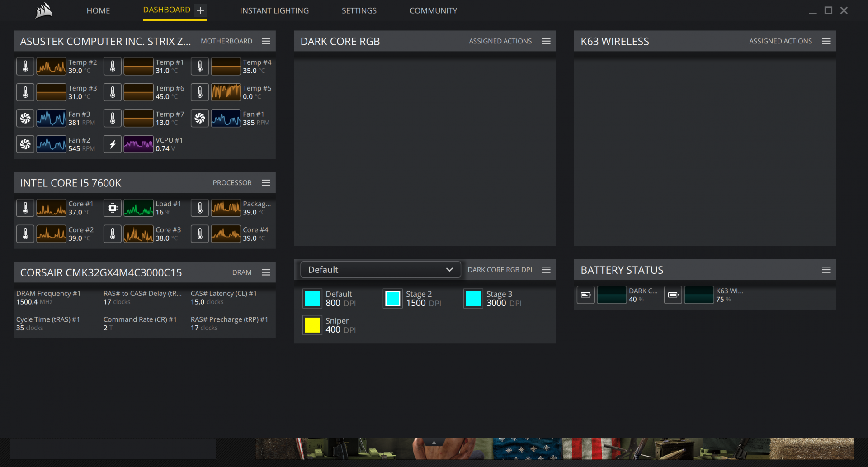Click the RAS# to CAS# Delay reading
Screen dimensions: 868x467
[x=143, y=298]
